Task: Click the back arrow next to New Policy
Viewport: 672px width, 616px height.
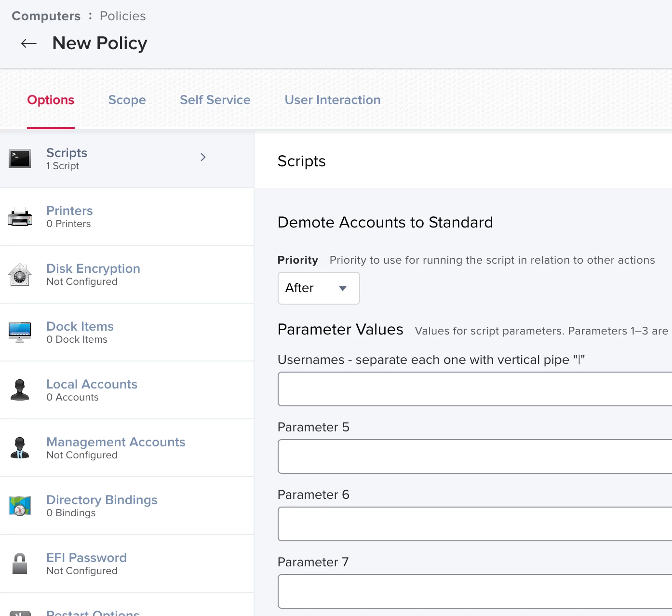Action: [x=29, y=43]
